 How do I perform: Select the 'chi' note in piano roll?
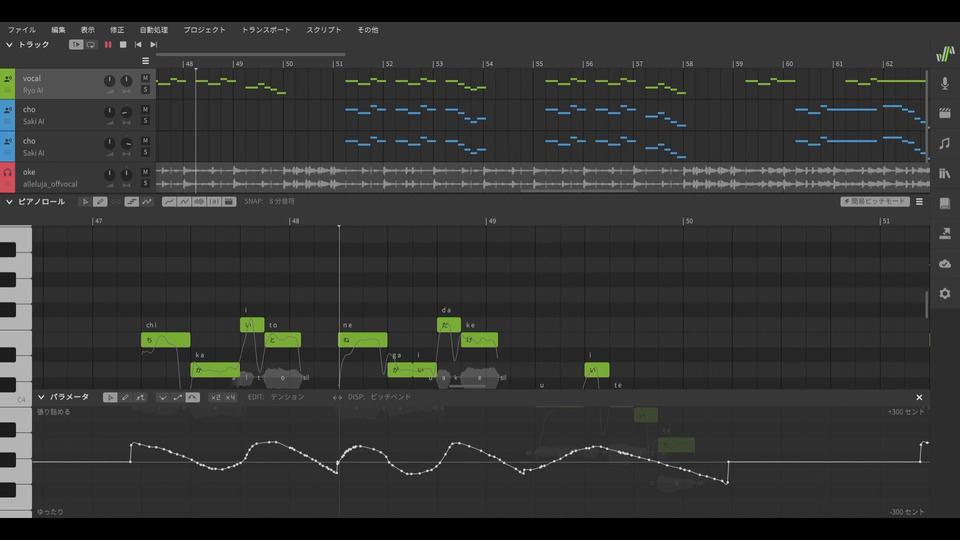click(165, 340)
